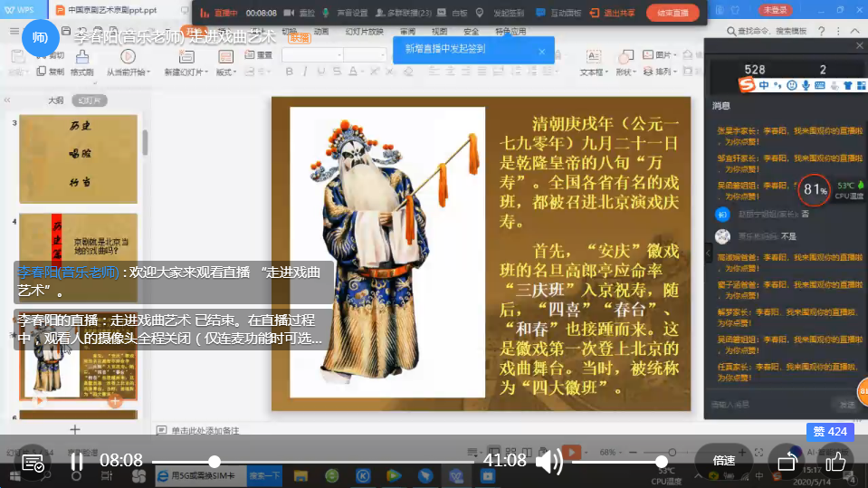Viewport: 868px width, 488px height.
Task: Click the plus add slide icon
Action: 75,429
